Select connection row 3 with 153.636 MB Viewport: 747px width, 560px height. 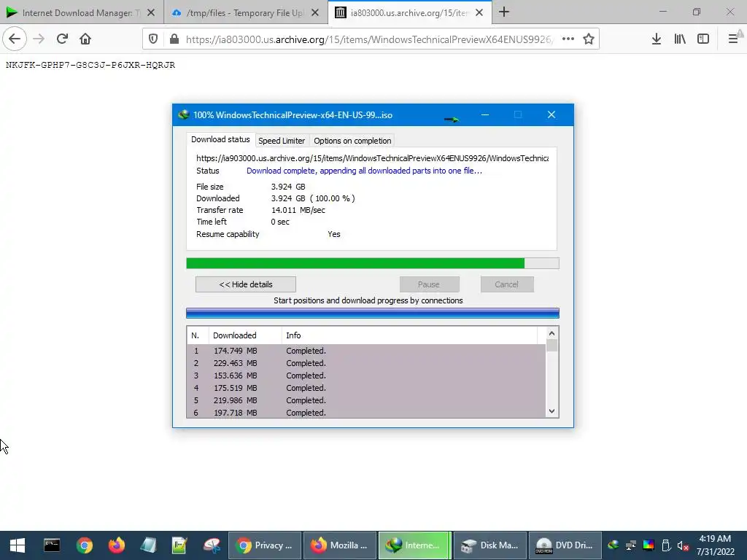pyautogui.click(x=366, y=376)
